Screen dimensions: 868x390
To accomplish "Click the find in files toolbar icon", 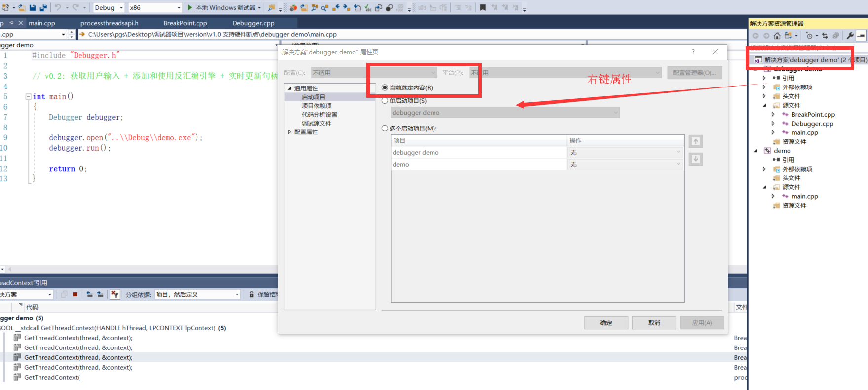I will tap(271, 7).
